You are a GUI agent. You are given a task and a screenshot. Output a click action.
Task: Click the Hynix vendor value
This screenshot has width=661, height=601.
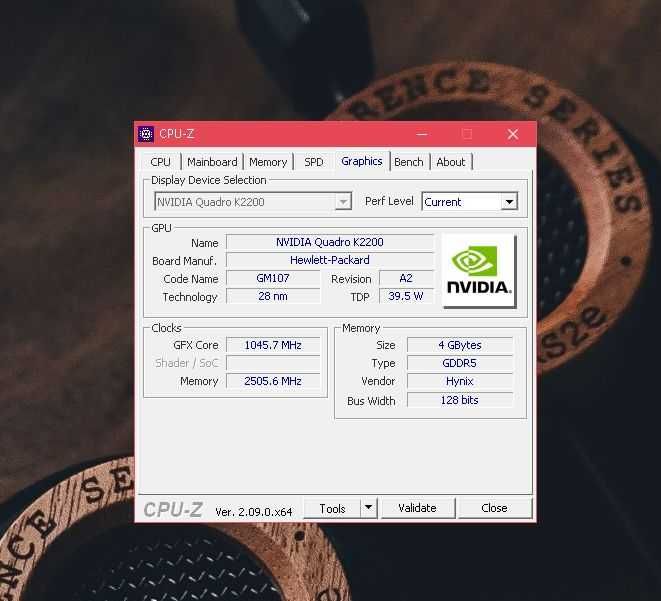click(460, 381)
